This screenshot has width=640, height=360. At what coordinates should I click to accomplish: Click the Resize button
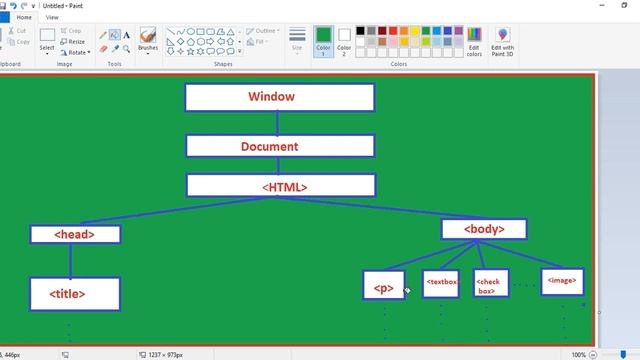pos(73,42)
